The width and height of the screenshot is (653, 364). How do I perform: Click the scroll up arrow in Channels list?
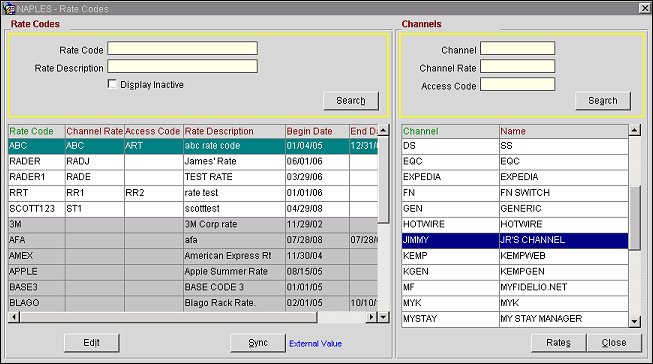pos(634,130)
